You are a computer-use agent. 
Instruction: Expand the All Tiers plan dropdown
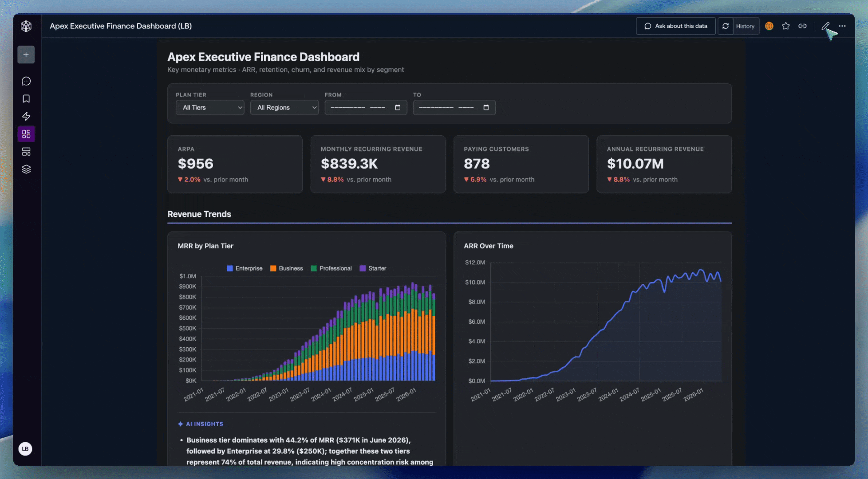[x=210, y=107]
